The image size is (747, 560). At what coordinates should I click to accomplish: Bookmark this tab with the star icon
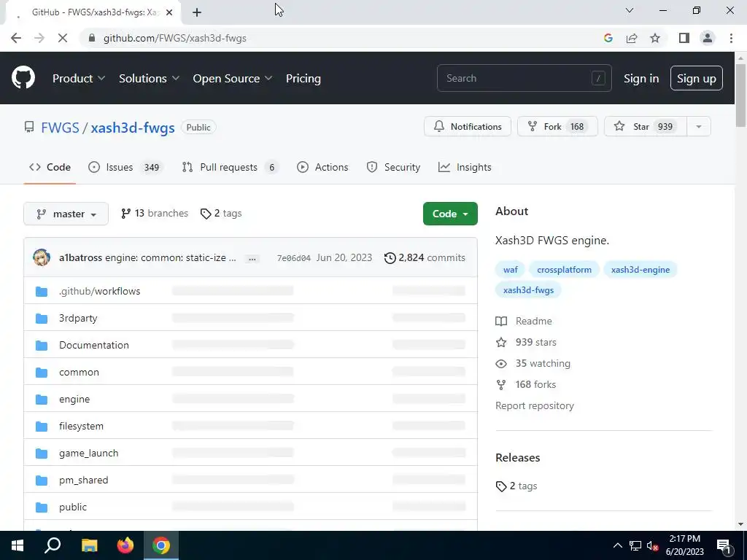(x=655, y=38)
